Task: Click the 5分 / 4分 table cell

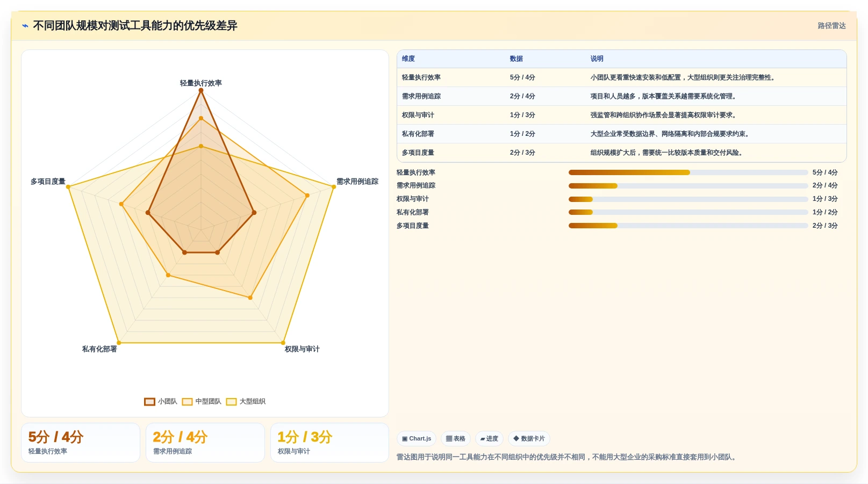Action: coord(522,77)
